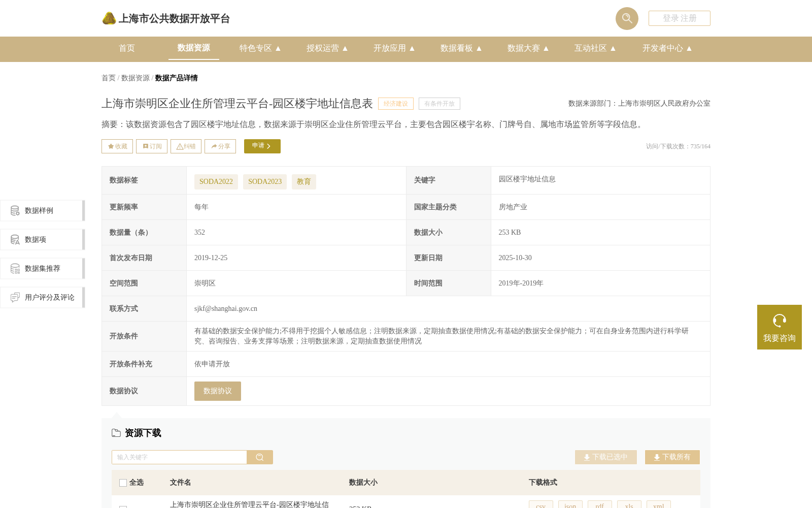
Task: Click the 房地产业 category value
Action: (x=513, y=207)
